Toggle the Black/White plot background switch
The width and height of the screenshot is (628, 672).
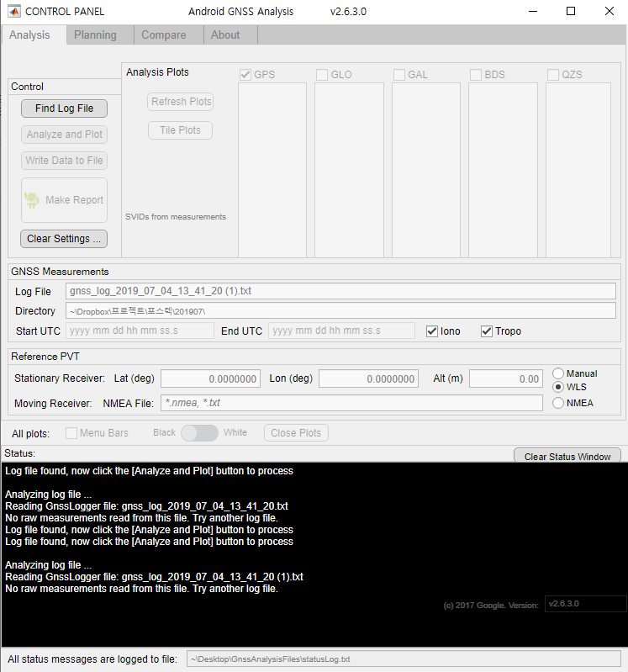click(x=199, y=432)
